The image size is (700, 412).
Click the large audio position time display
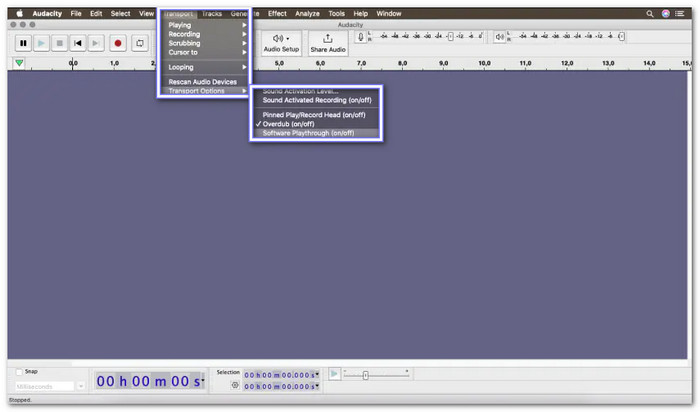click(x=149, y=381)
